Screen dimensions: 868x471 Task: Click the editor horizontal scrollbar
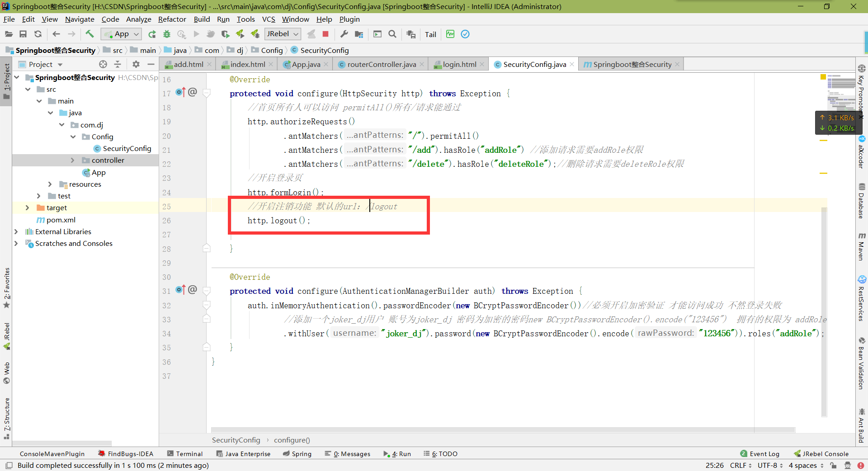503,430
